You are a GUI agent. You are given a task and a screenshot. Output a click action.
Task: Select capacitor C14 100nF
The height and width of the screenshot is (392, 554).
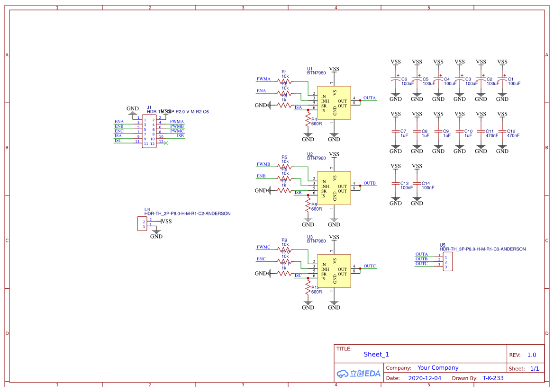tap(417, 184)
